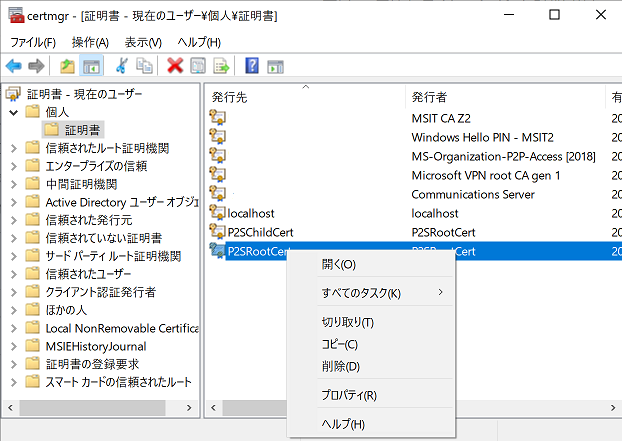Click the Back arrow toolbar icon
The height and width of the screenshot is (441, 622).
[x=14, y=66]
